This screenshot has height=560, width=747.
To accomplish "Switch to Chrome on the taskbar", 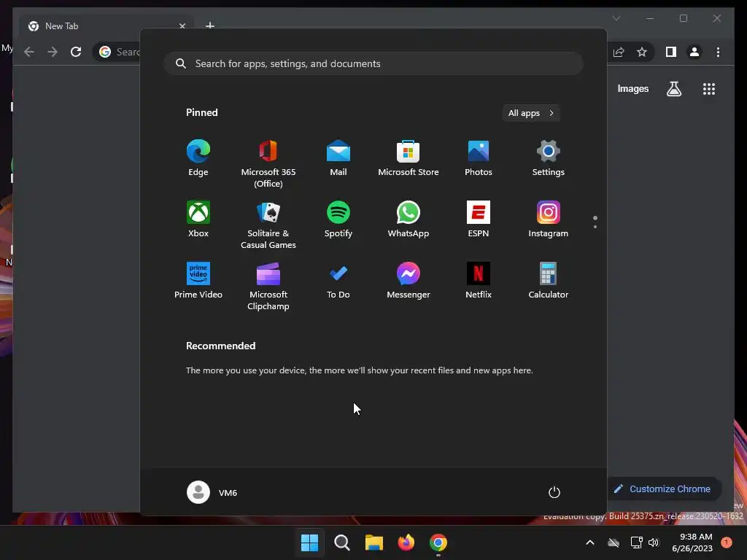I will 438,542.
